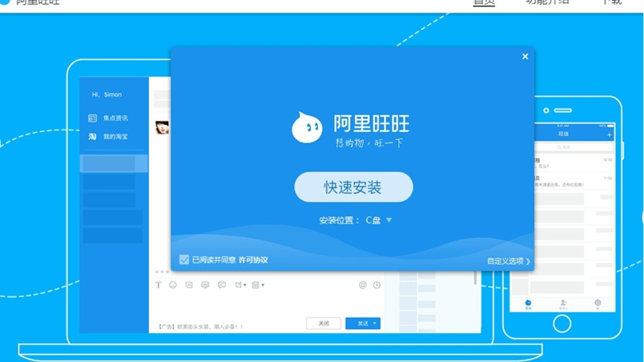
Task: Tap the settings gear tab on phone
Action: coord(598,303)
